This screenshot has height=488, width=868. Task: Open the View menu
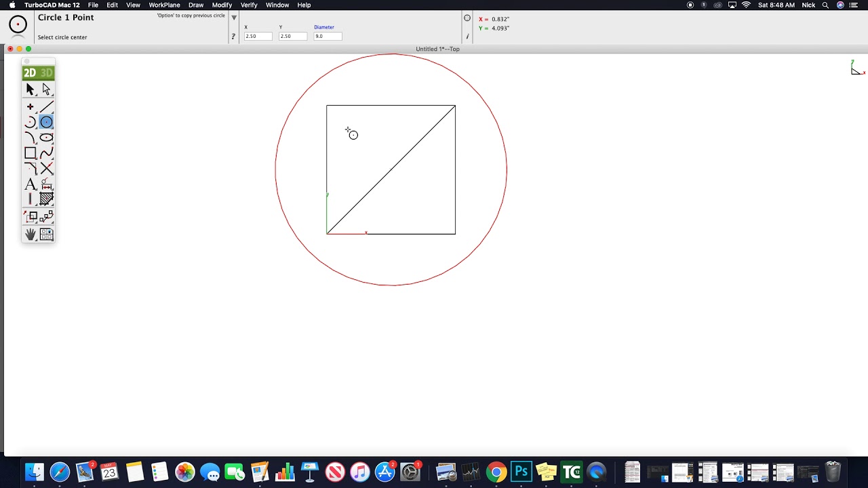(x=133, y=5)
